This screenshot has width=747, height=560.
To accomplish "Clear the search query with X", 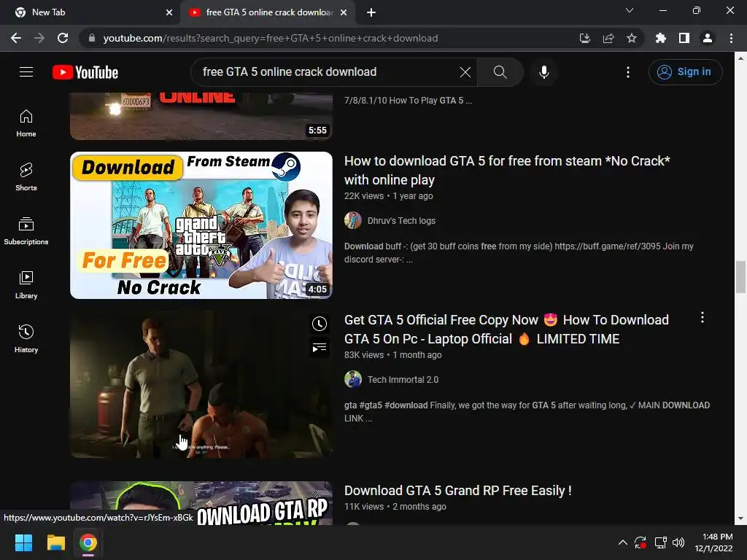I will [465, 72].
